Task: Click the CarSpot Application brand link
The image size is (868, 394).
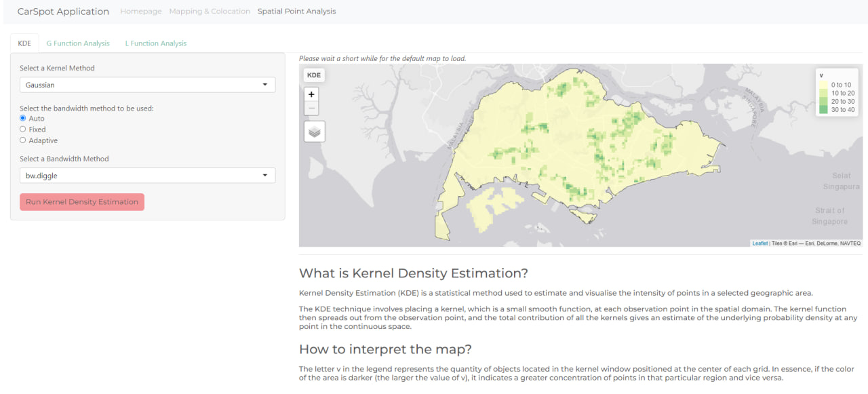Action: [63, 12]
